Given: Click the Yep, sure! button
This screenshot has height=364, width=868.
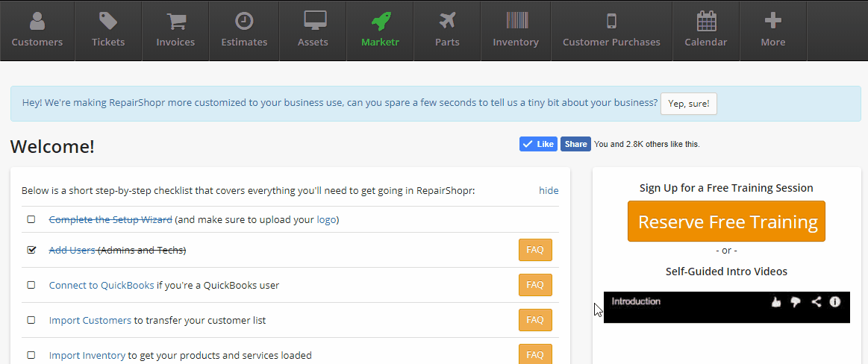Looking at the screenshot, I should click(x=689, y=104).
